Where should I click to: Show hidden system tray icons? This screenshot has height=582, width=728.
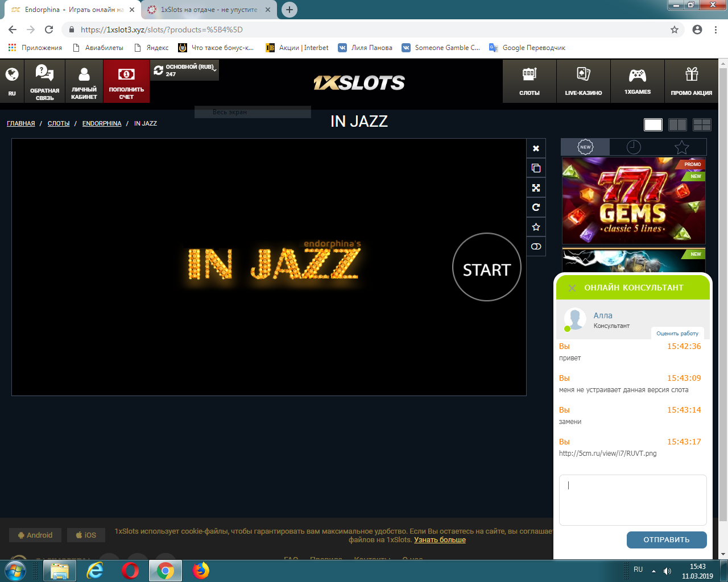(653, 571)
